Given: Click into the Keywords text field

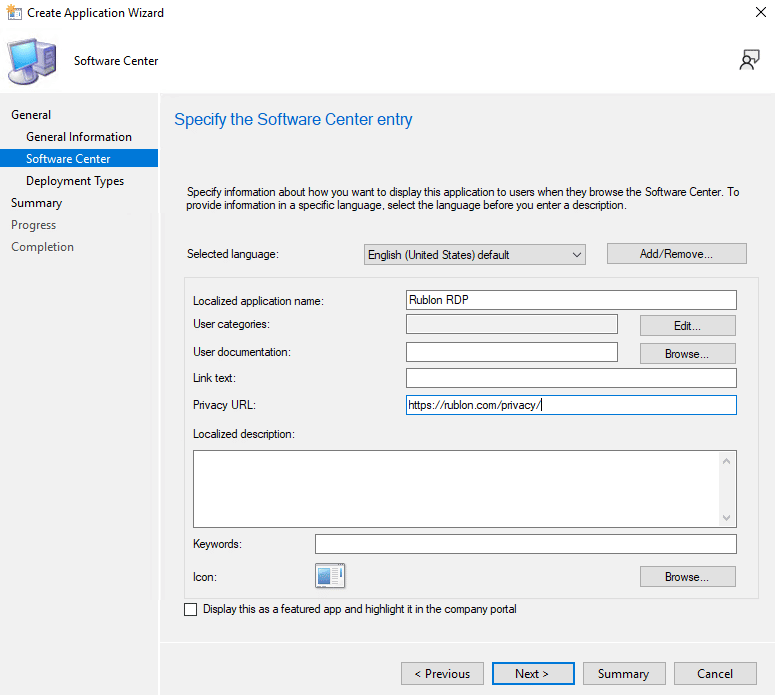Looking at the screenshot, I should (x=525, y=544).
